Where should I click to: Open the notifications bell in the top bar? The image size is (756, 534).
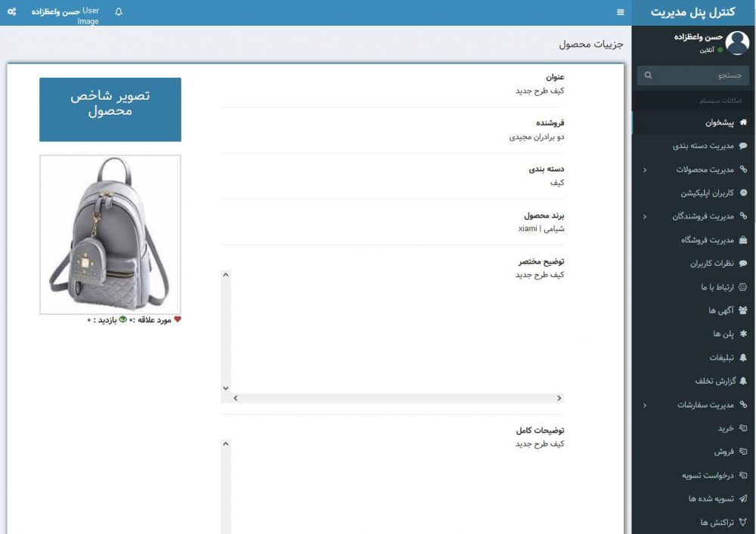click(117, 12)
